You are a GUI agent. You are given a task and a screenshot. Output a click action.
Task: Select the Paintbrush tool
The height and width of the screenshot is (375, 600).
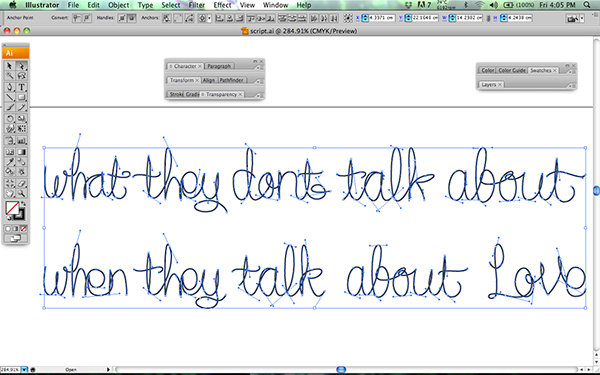10,108
